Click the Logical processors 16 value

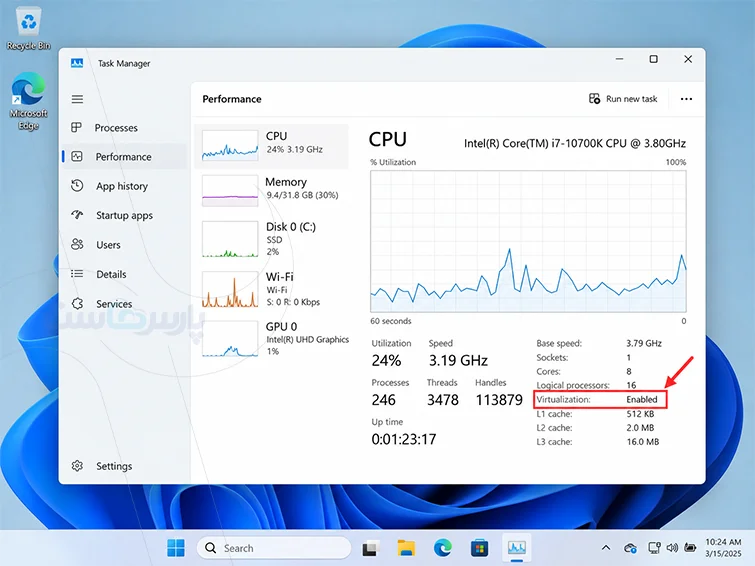pyautogui.click(x=631, y=385)
